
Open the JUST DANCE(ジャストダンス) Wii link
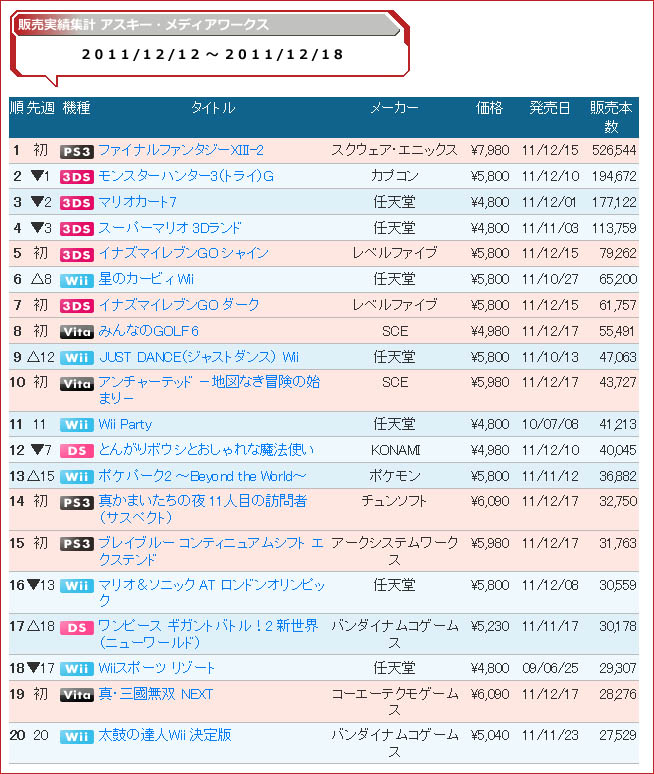(199, 357)
